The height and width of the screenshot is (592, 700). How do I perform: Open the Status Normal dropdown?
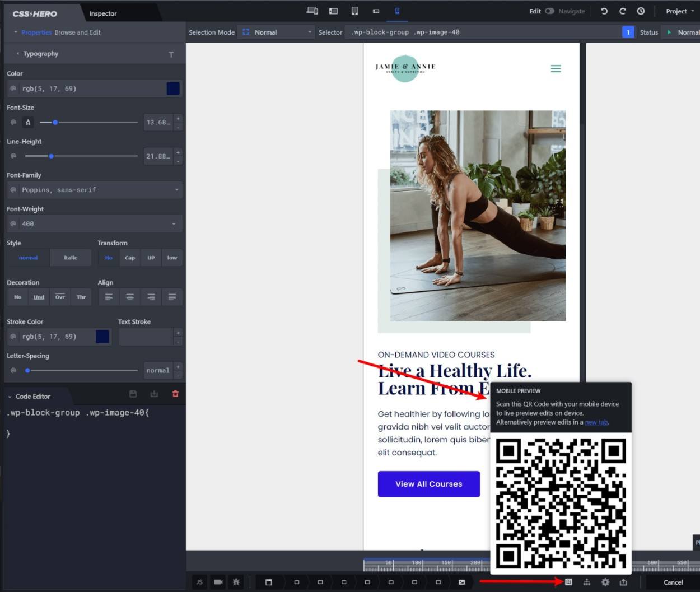point(682,32)
